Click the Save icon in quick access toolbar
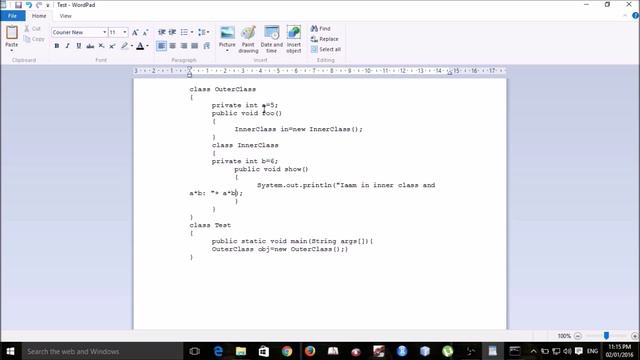This screenshot has width=640, height=360. (x=18, y=5)
